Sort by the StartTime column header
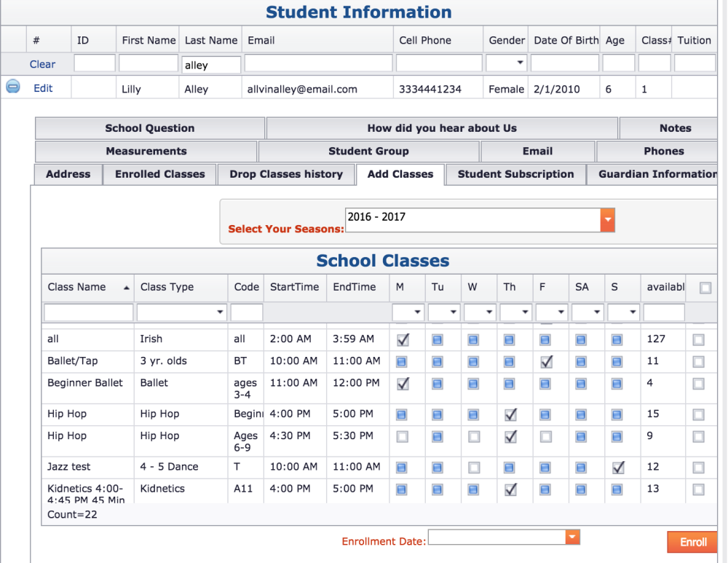 click(294, 287)
